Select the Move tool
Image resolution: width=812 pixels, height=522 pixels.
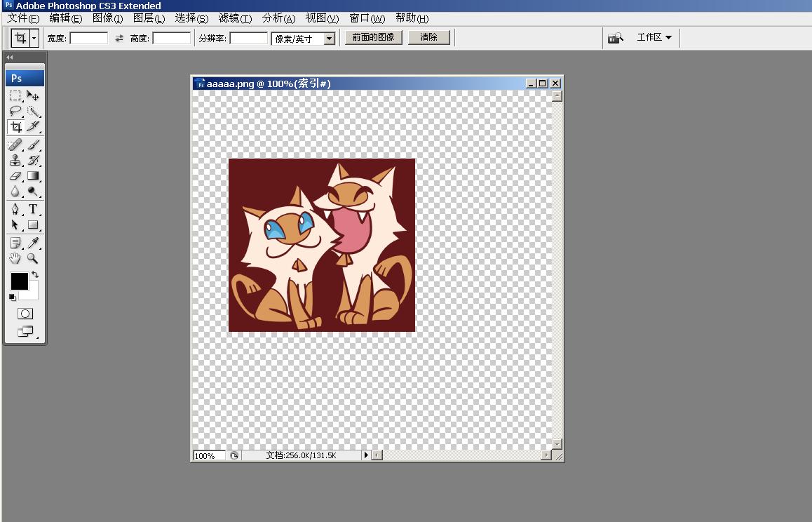tap(33, 95)
